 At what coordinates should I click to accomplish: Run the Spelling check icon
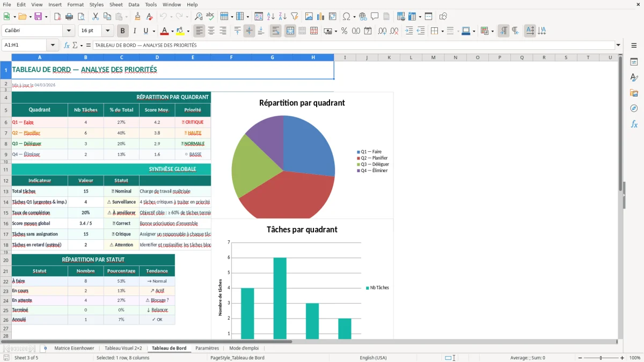point(210,16)
